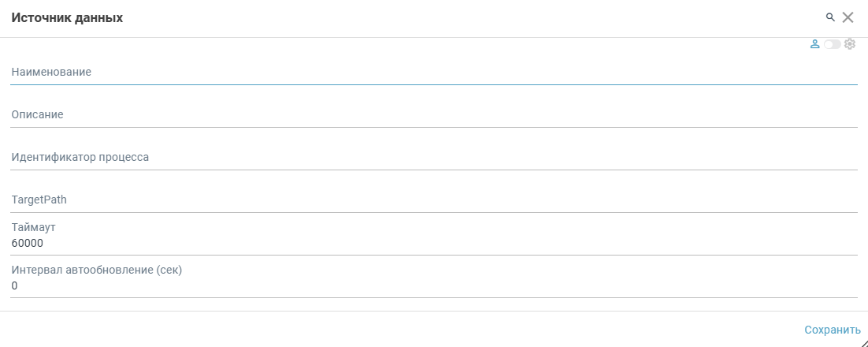Click the Идентификатор процесса field underline
The width and height of the screenshot is (868, 347).
(433, 169)
